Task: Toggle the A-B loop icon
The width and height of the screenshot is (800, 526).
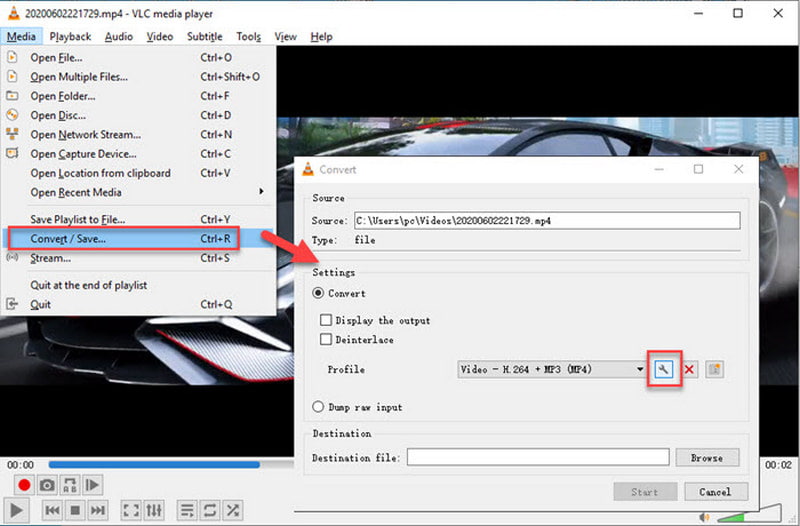Action: [x=70, y=485]
